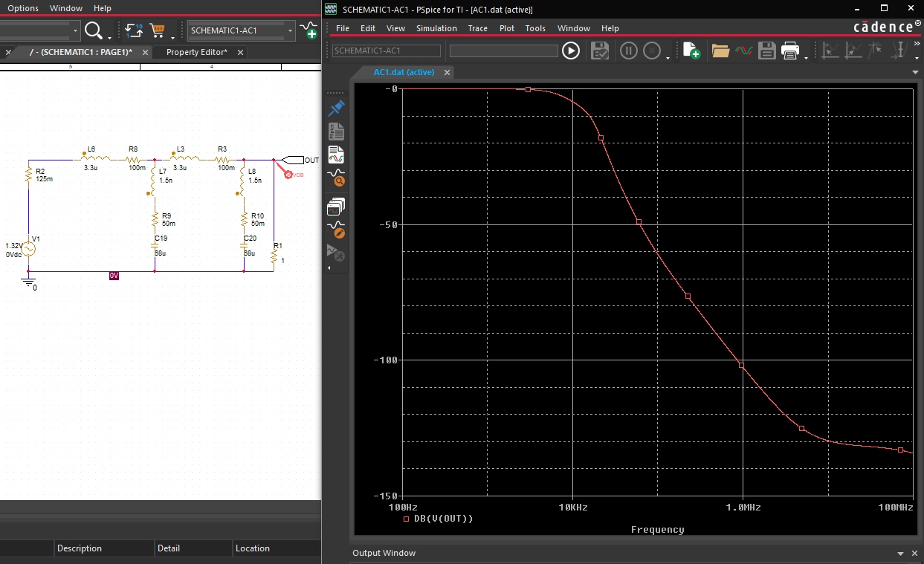This screenshot has width=924, height=564.
Task: Create a new file in PSpice toolbar
Action: 691,51
